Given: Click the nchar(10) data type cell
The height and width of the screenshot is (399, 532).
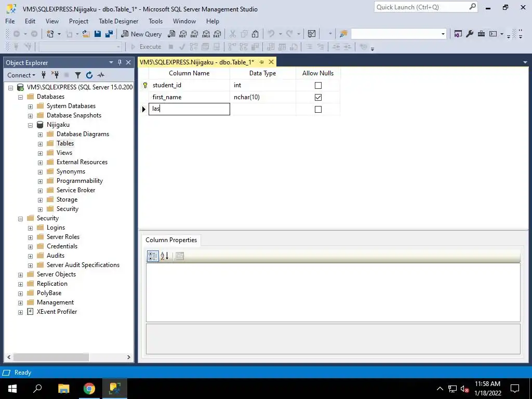Looking at the screenshot, I should pos(262,97).
